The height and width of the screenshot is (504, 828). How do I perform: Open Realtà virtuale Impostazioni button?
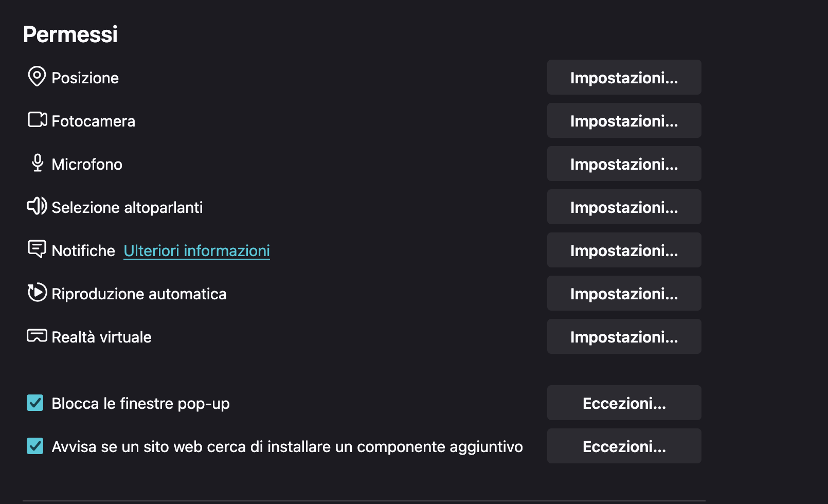click(624, 337)
